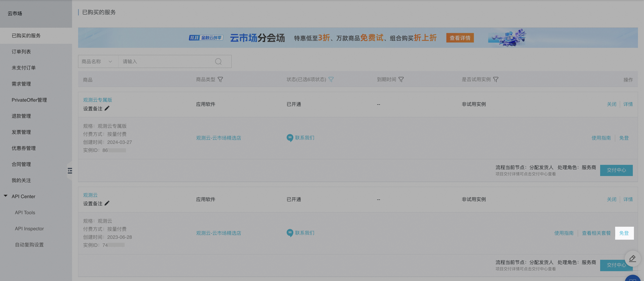
Task: Open the 是否试用实例 filter icon
Action: 496,79
